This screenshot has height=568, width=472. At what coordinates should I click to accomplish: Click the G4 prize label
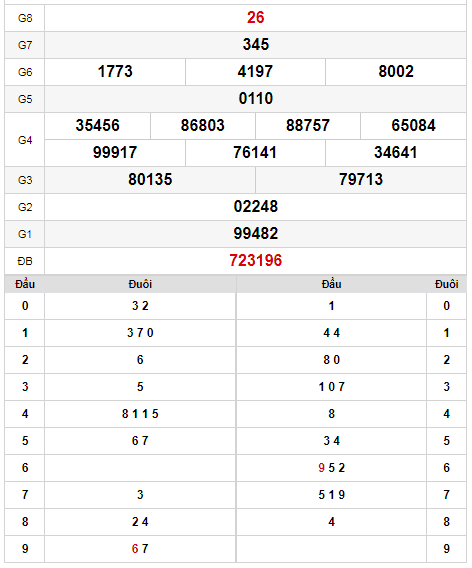click(25, 140)
